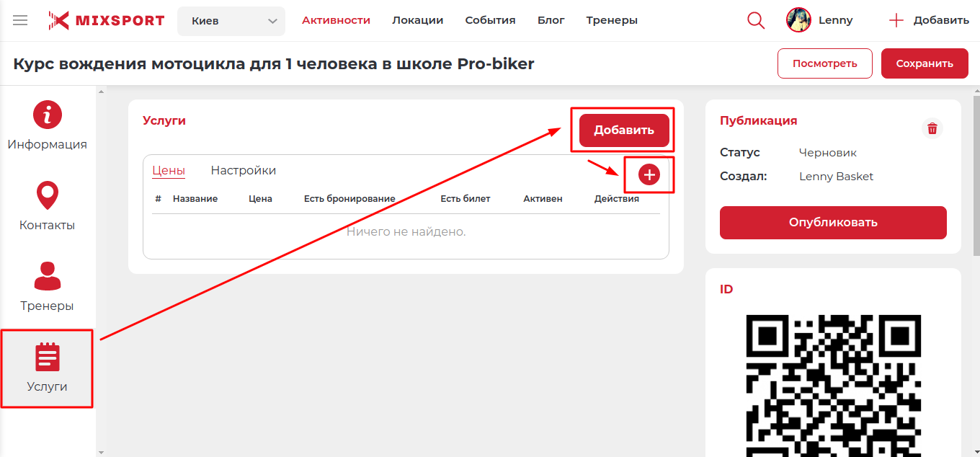The width and height of the screenshot is (980, 457).
Task: Go to the Контакты sidebar section
Action: 48,207
